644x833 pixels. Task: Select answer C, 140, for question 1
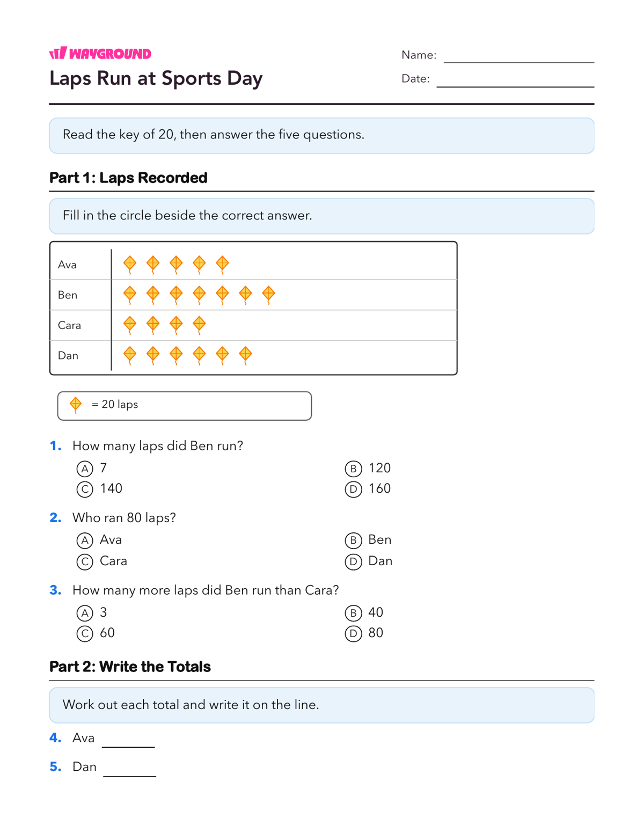coord(85,489)
